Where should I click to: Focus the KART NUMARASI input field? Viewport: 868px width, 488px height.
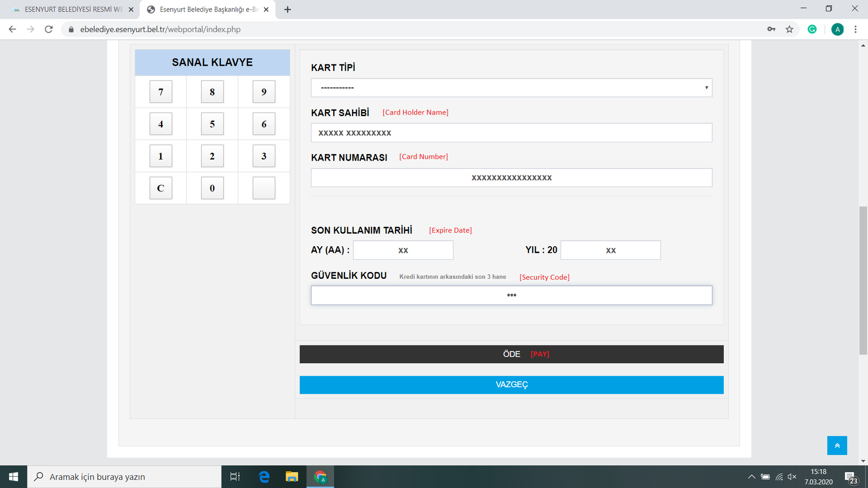point(511,178)
